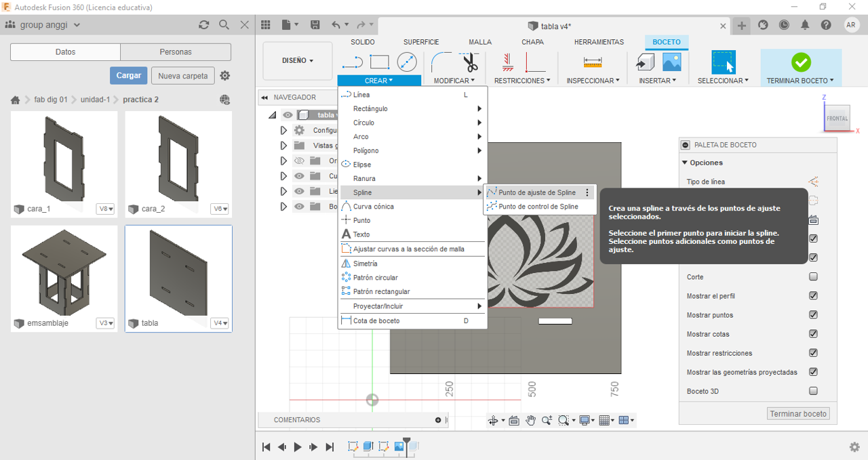
Task: Collapse the Opciones section
Action: [685, 163]
